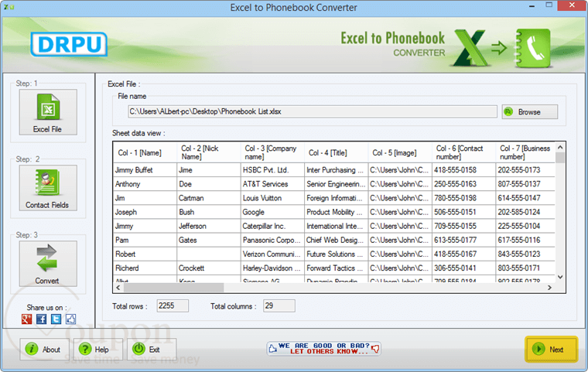Select Col - 7 [Business number] header

pos(525,152)
